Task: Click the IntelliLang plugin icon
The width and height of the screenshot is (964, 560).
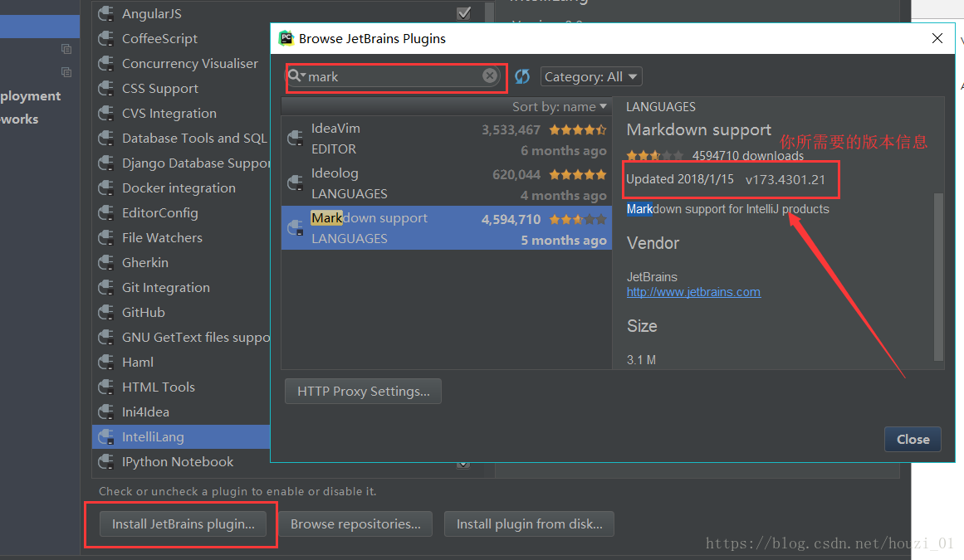Action: pyautogui.click(x=105, y=436)
